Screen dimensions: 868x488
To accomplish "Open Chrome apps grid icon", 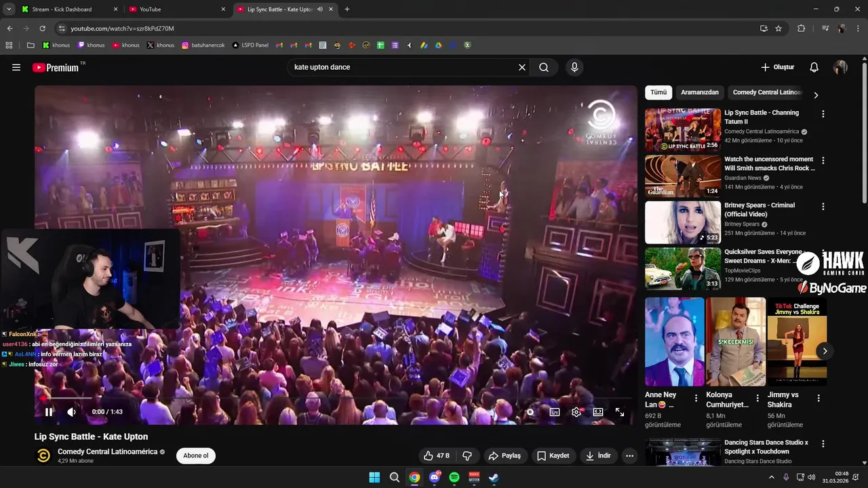I will [9, 45].
